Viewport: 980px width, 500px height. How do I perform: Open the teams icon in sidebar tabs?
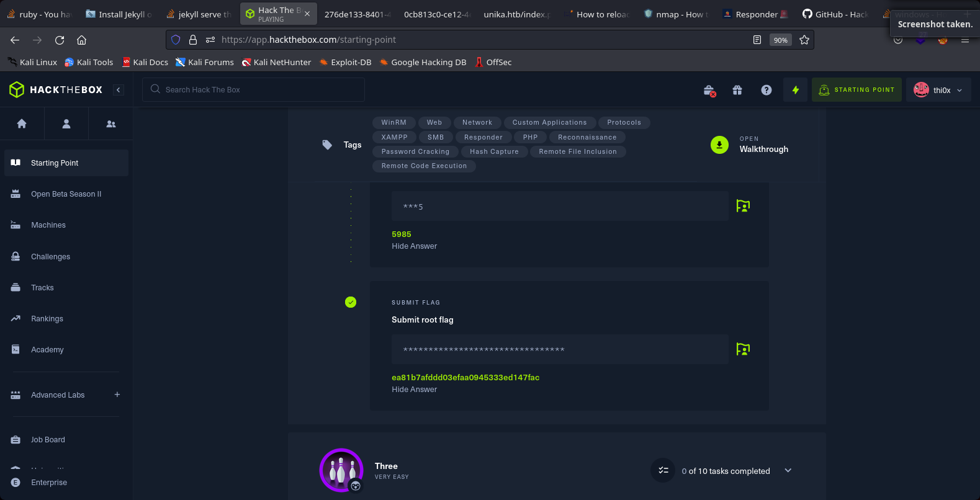click(x=111, y=123)
